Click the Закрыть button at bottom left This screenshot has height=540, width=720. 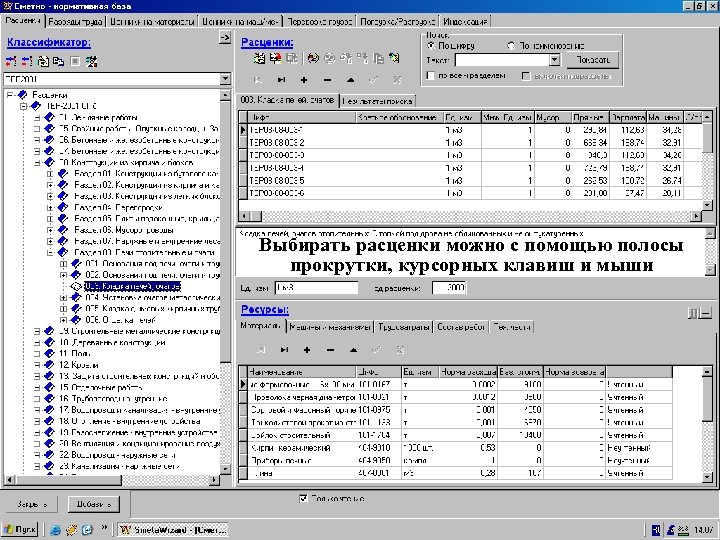[32, 504]
